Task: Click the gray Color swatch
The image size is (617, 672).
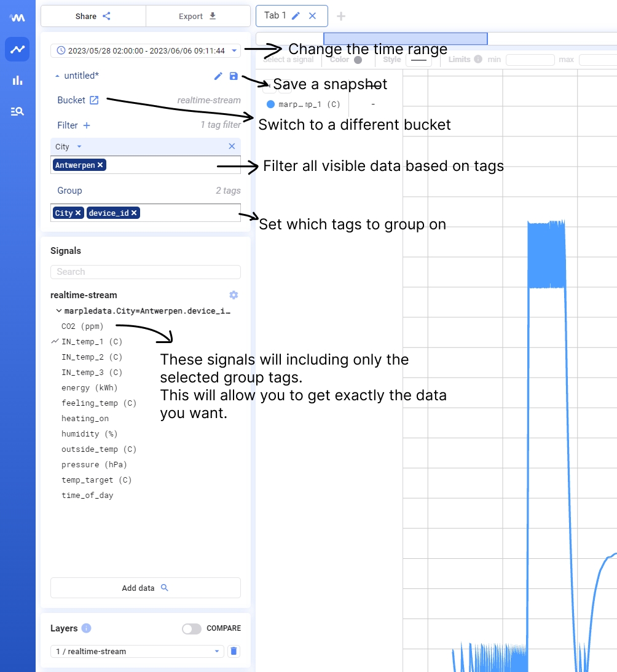Action: (358, 60)
